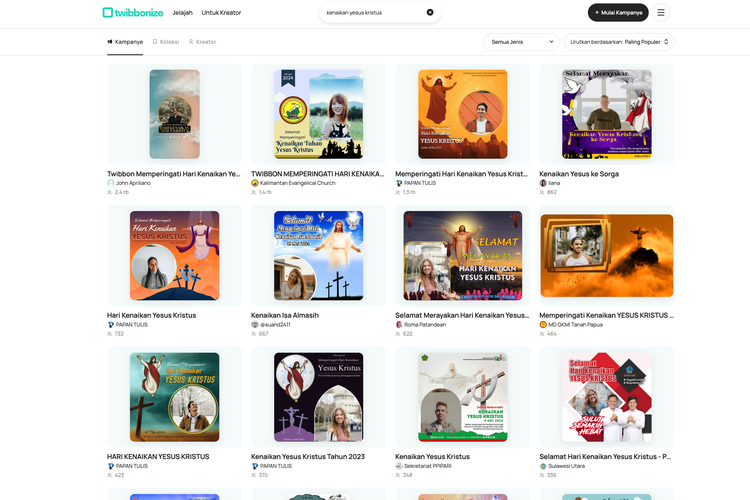This screenshot has height=500, width=750.
Task: Click supporters icon beside 2,4 rb count
Action: click(110, 192)
